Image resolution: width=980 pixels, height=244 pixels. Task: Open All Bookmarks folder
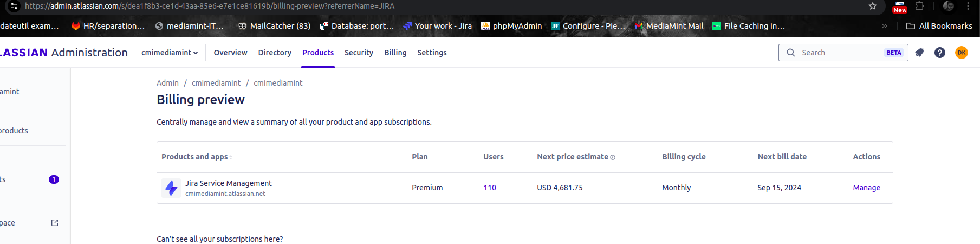tap(939, 26)
